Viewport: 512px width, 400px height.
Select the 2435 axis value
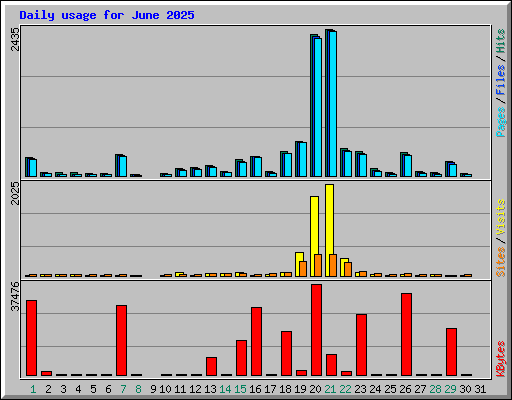coord(15,39)
